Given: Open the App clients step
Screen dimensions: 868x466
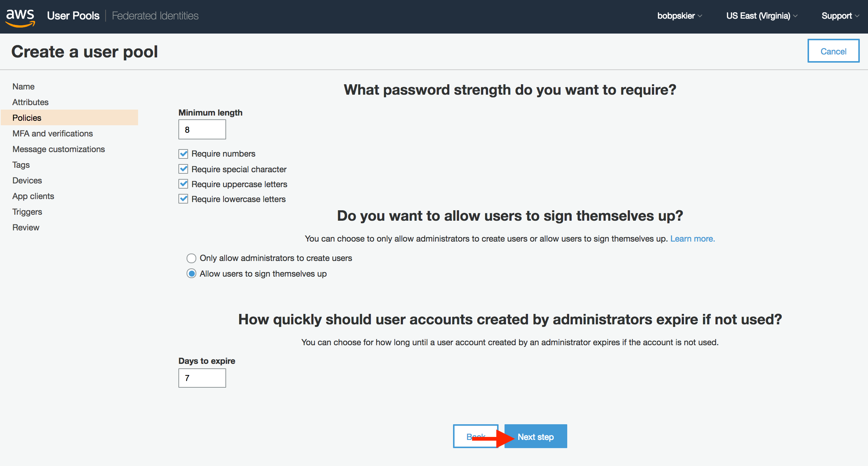Looking at the screenshot, I should coord(33,196).
